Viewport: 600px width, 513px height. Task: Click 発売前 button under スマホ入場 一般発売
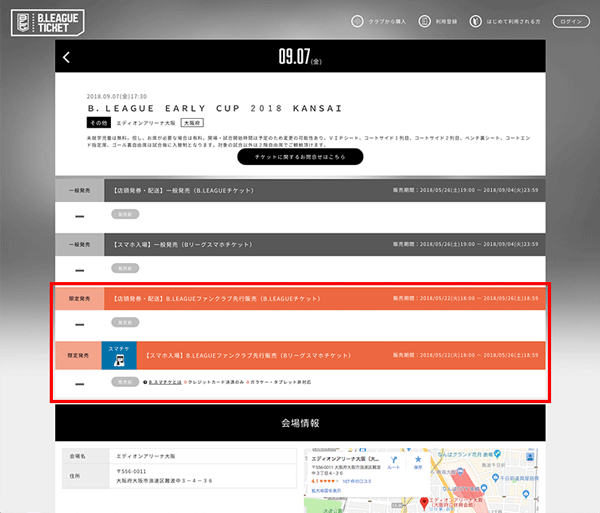pos(125,269)
